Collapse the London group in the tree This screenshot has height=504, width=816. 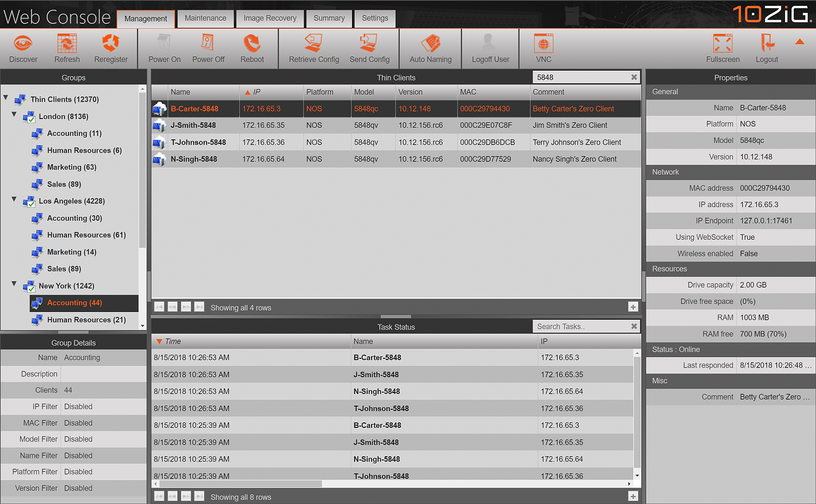13,116
